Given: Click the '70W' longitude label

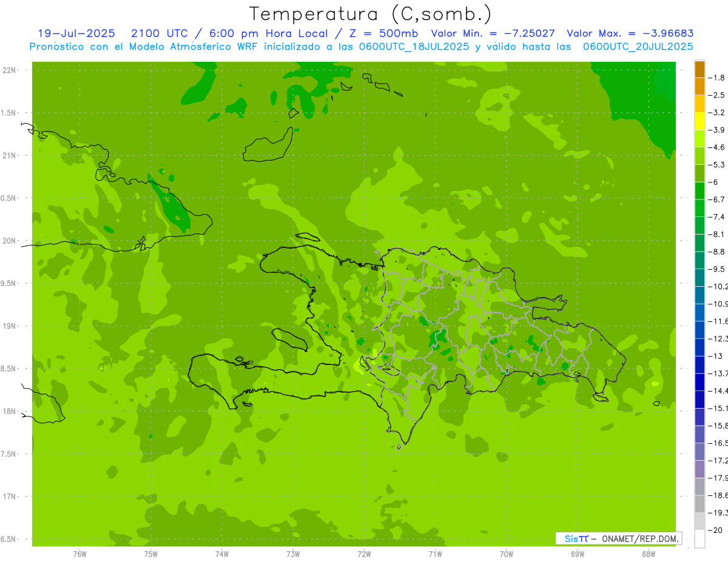Looking at the screenshot, I should 507,554.
